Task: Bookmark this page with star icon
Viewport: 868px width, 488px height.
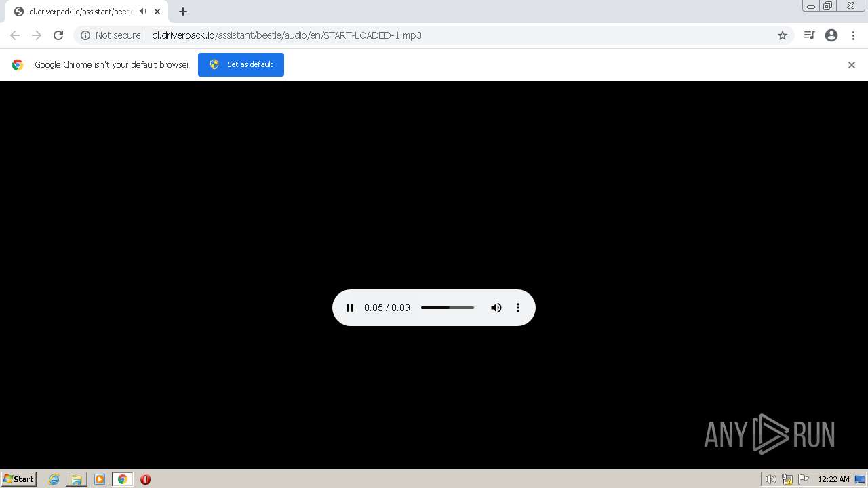Action: [x=783, y=35]
